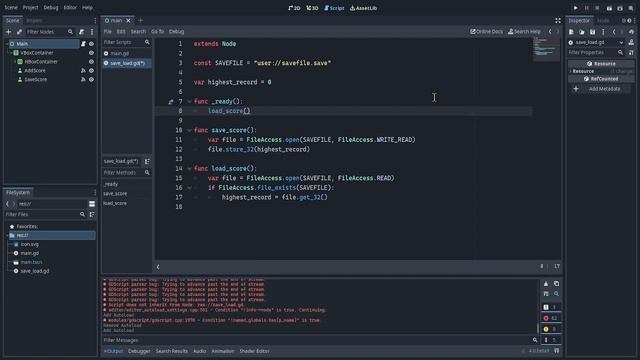Stop the running project
The image size is (640, 360).
coord(597,8)
